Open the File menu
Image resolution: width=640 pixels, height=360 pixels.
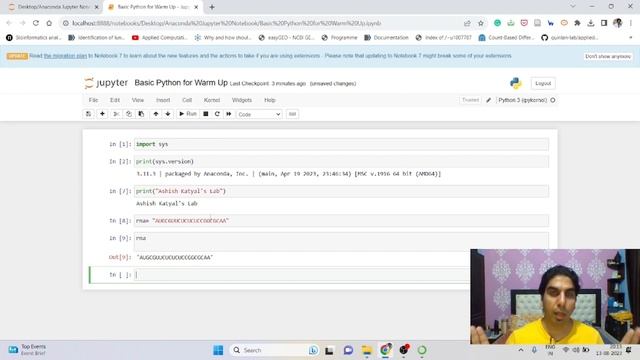tap(93, 100)
